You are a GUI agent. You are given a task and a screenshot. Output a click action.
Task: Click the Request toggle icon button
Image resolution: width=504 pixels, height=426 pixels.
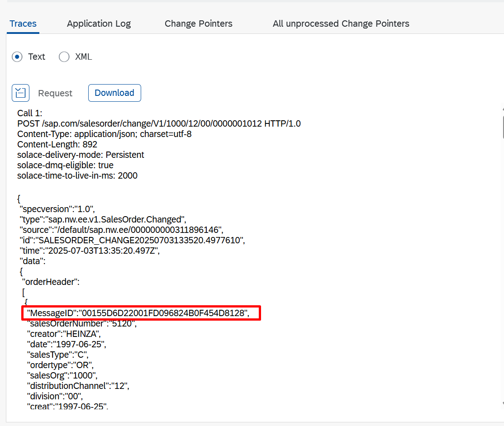(x=20, y=93)
